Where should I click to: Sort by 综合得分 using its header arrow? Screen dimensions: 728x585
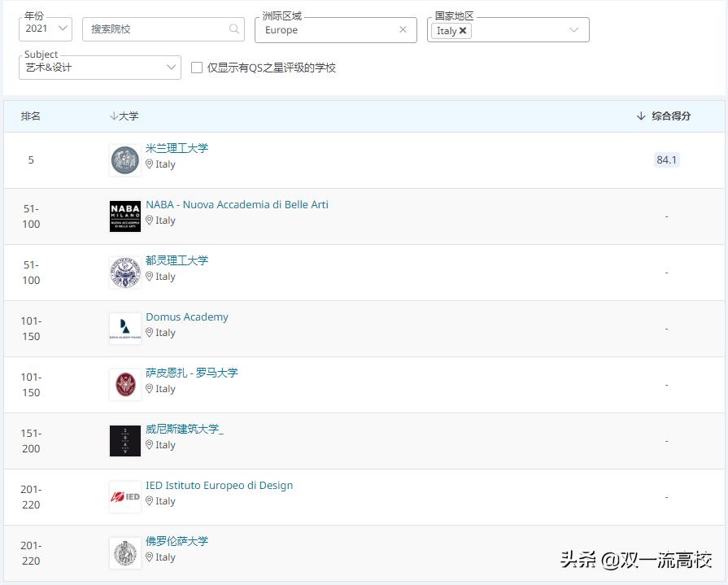(x=641, y=116)
